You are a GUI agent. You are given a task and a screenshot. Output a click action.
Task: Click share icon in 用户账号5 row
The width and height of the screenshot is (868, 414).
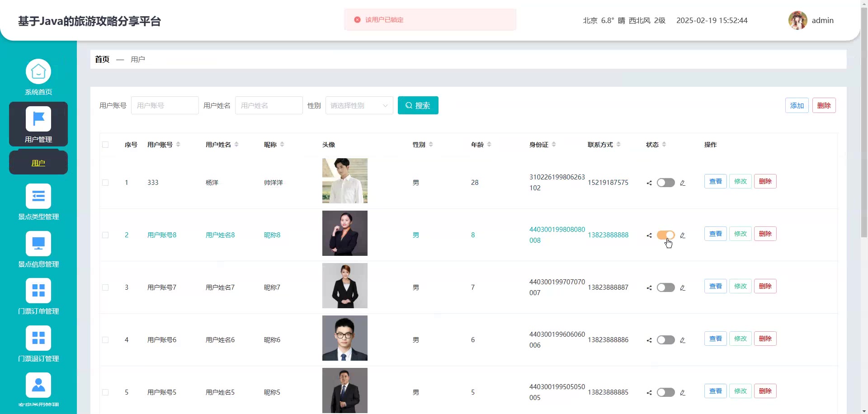tap(649, 393)
